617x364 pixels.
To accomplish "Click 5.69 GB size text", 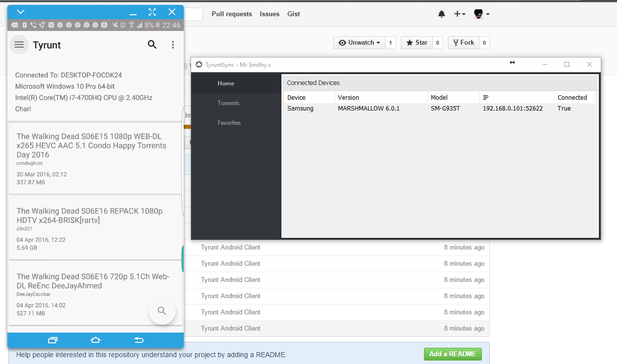I will tap(27, 248).
